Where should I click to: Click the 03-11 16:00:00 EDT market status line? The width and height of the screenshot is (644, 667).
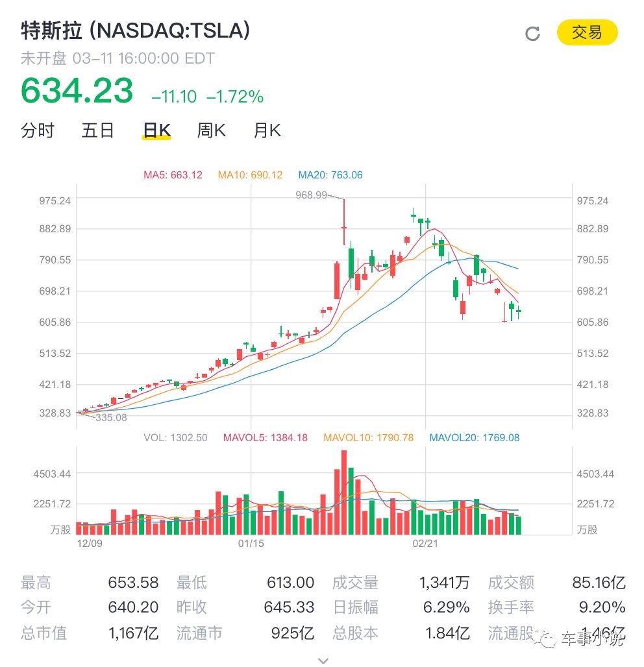pyautogui.click(x=118, y=58)
